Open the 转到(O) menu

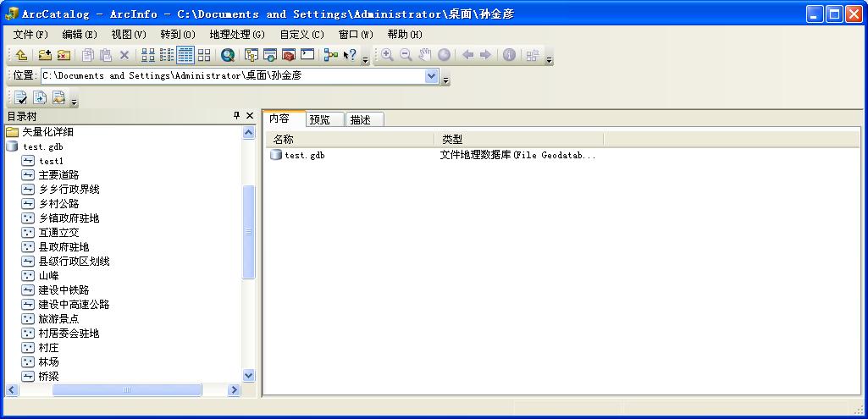[x=178, y=35]
